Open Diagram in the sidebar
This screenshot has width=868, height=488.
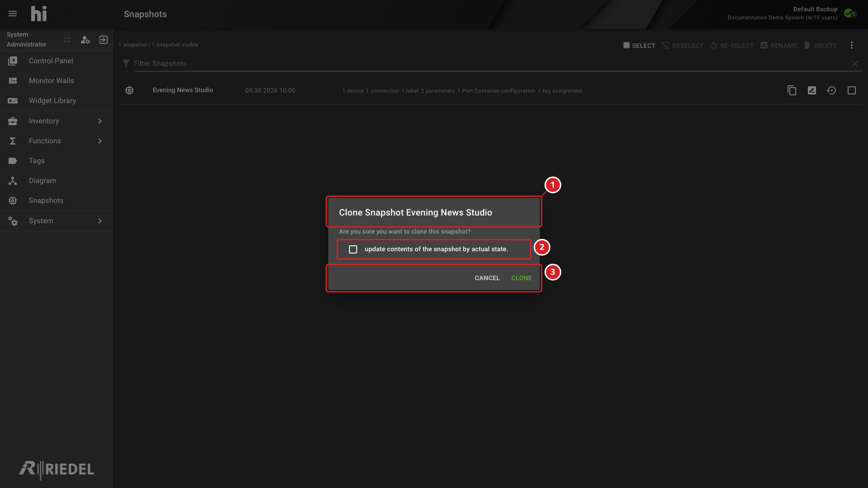pos(56,181)
